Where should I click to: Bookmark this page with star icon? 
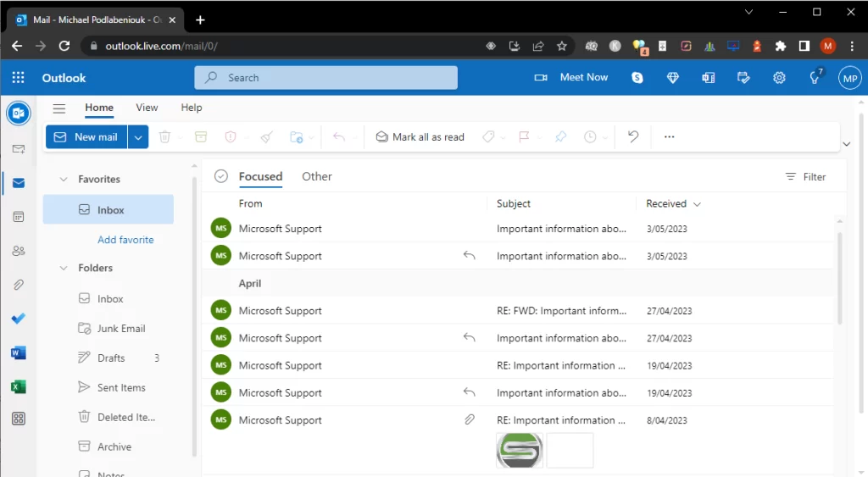[562, 46]
